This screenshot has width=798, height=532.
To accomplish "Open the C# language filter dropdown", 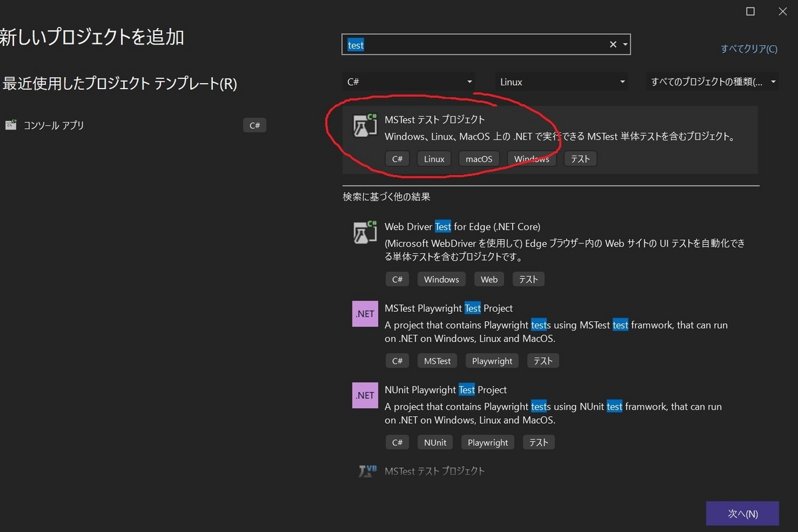I will pos(409,82).
